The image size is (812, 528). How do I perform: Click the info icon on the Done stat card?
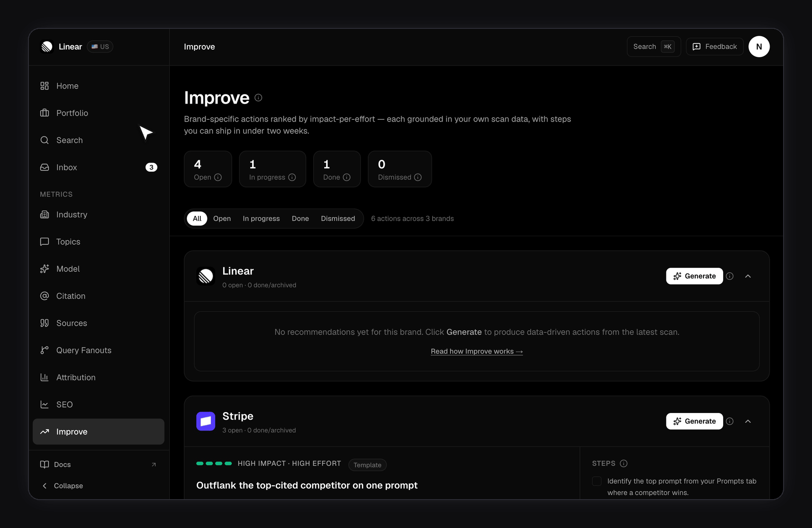coord(346,177)
